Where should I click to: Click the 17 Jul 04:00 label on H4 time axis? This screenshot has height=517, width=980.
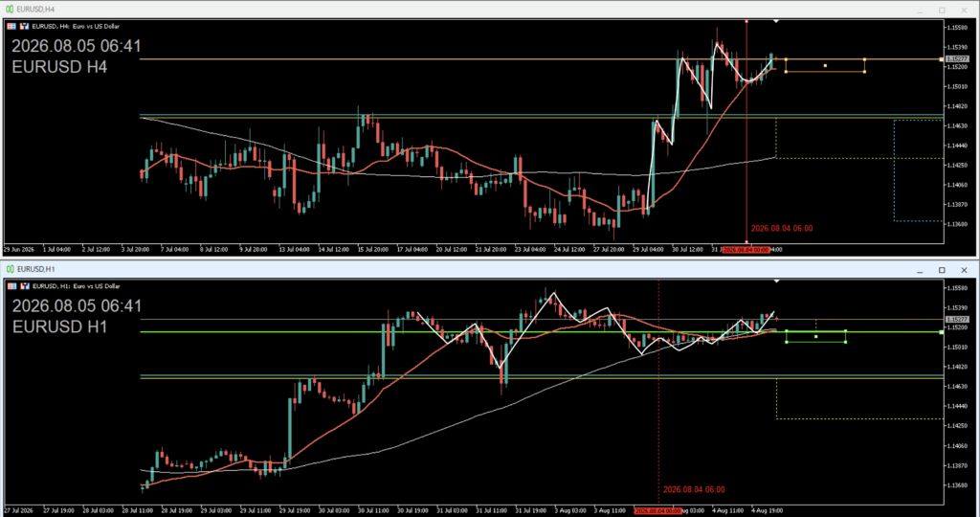(412, 250)
